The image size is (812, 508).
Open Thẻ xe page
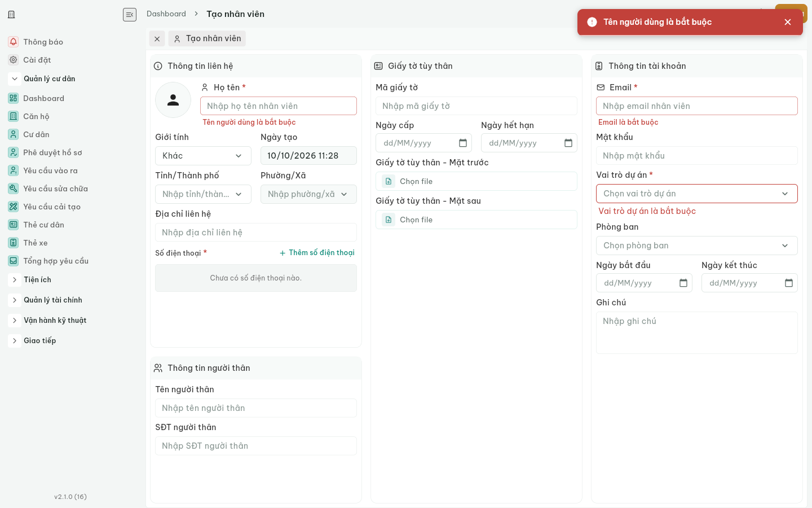[x=35, y=243]
